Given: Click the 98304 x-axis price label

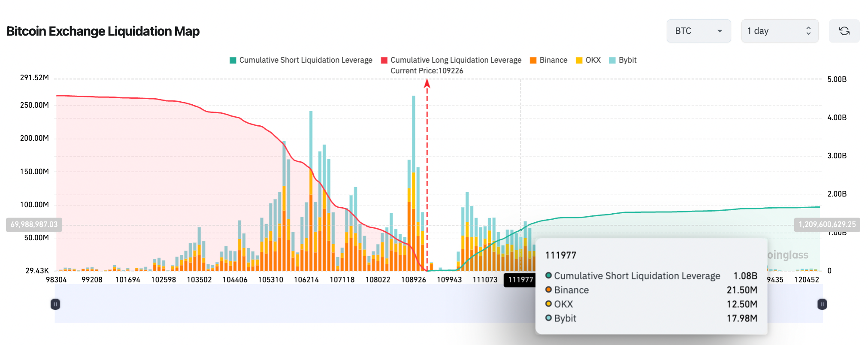Looking at the screenshot, I should tap(56, 280).
